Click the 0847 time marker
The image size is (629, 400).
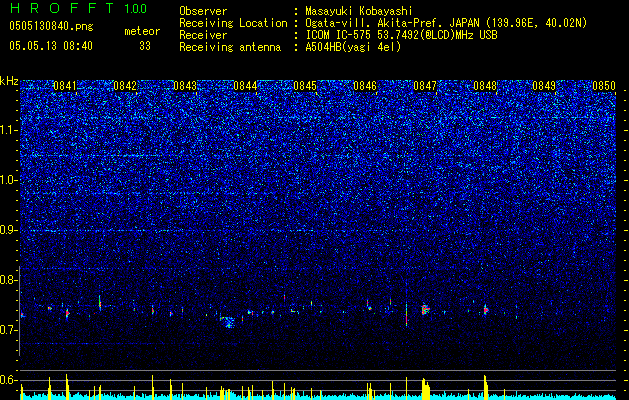425,86
